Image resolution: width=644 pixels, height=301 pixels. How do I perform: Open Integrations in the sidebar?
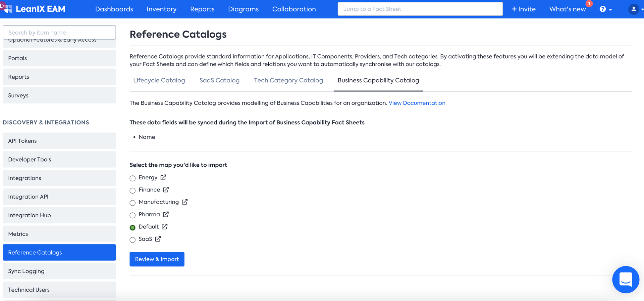point(59,178)
